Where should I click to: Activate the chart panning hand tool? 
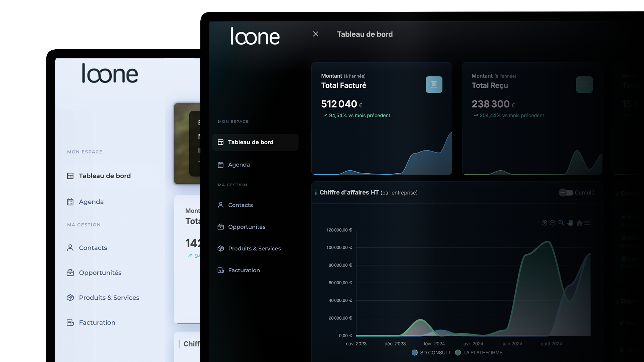[x=570, y=223]
